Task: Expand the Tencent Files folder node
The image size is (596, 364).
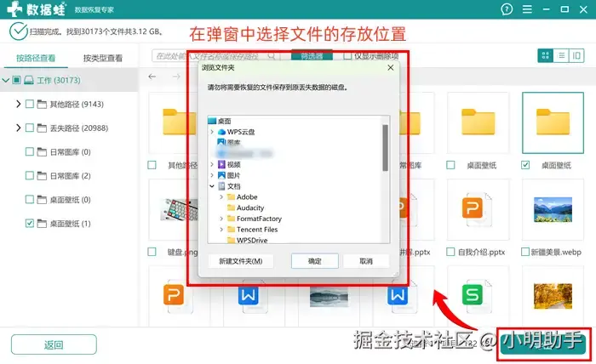Action: 221,230
